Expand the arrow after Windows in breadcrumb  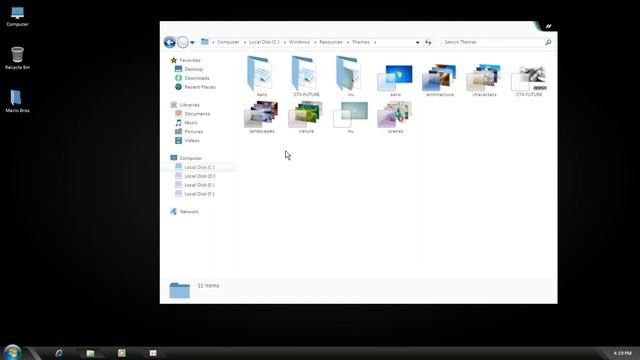point(315,42)
